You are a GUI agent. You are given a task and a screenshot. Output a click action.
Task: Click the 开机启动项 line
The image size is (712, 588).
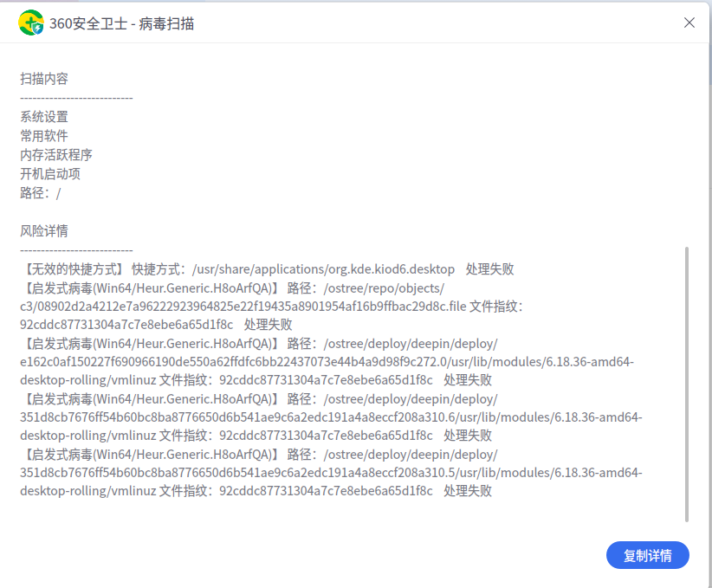click(50, 174)
